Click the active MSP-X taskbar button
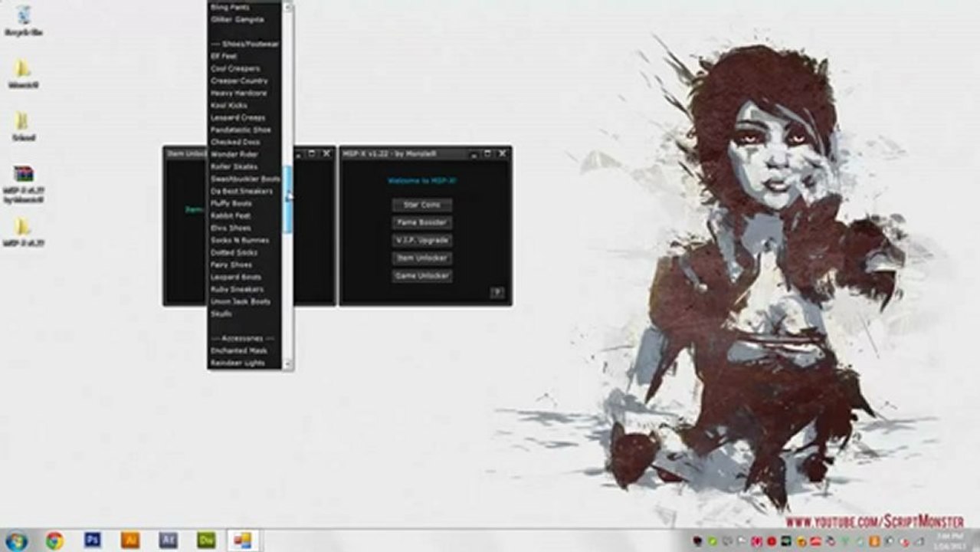 (243, 540)
